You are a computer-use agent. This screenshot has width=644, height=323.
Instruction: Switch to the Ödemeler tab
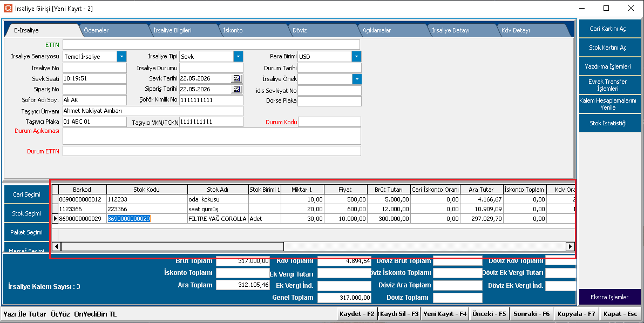pos(96,30)
